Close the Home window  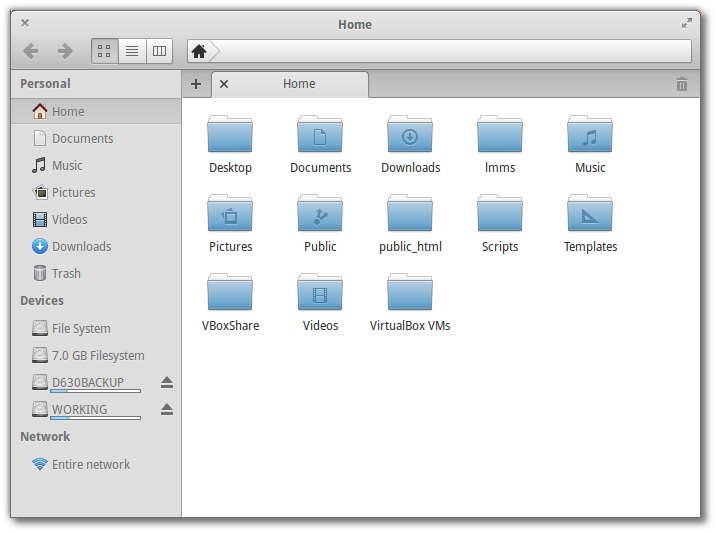coord(25,23)
